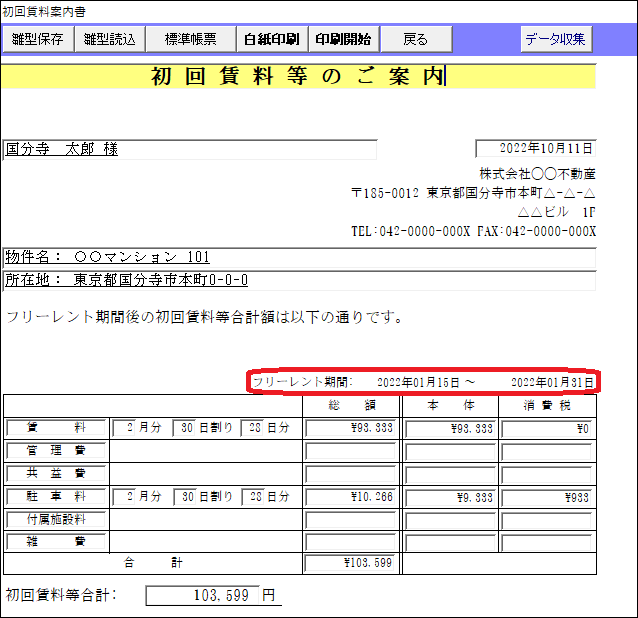638x618 pixels.
Task: Click the free rent end date 2022年01月31日
Action: 552,382
